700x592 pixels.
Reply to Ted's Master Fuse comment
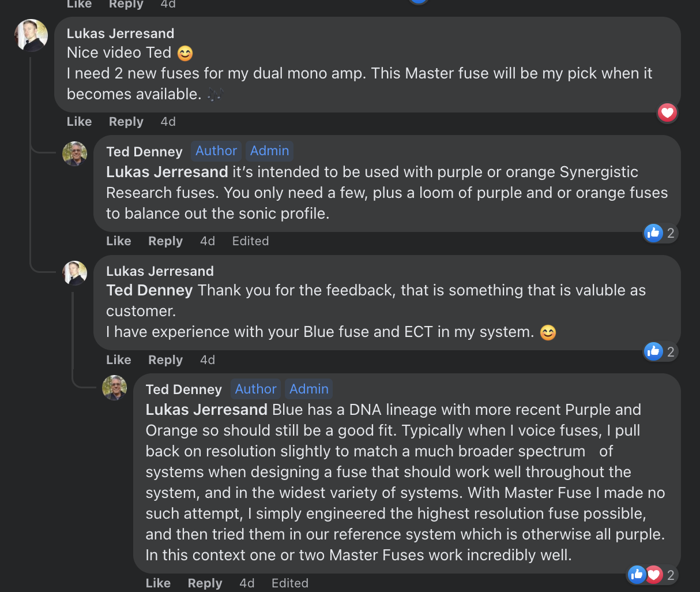205,583
